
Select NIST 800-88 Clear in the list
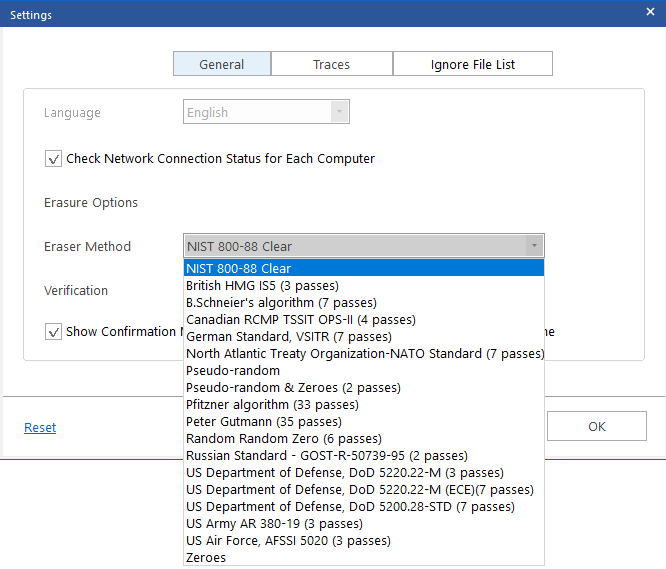coord(364,268)
